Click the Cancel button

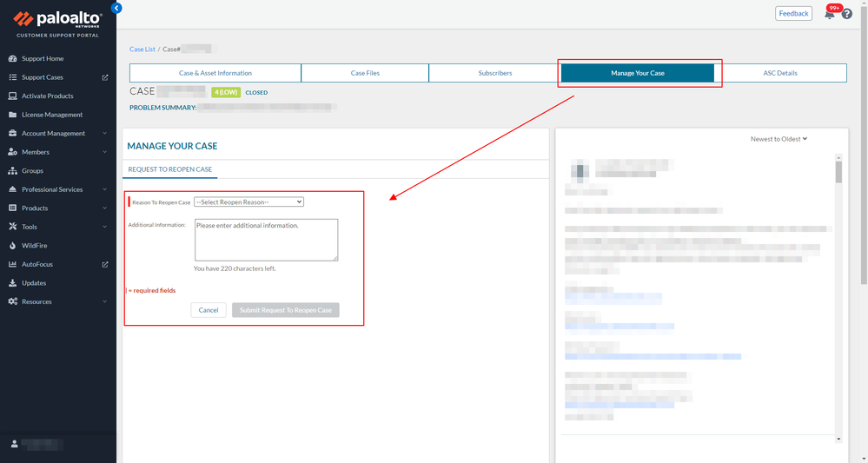pyautogui.click(x=209, y=310)
